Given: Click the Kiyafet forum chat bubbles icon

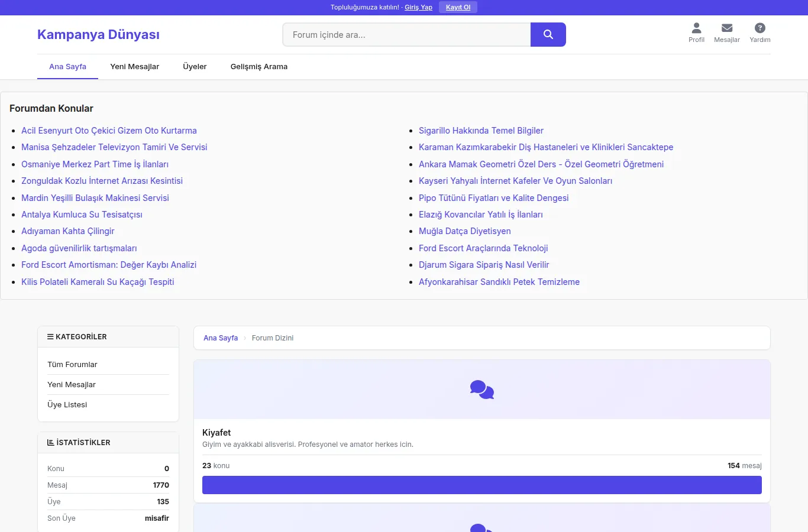Looking at the screenshot, I should pyautogui.click(x=482, y=390).
